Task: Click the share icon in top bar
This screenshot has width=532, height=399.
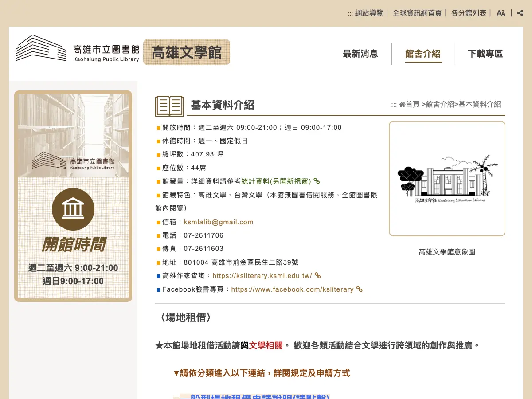Action: 520,13
